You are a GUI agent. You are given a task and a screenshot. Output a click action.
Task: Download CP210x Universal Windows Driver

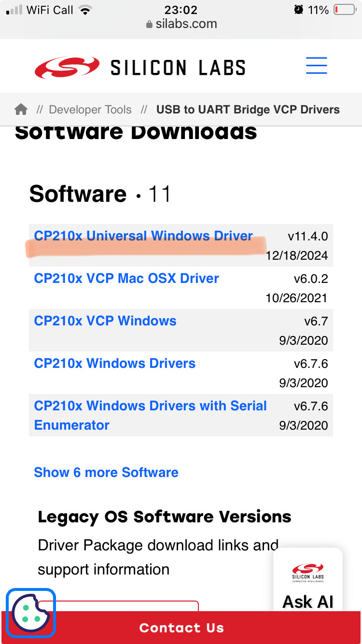[x=143, y=236]
